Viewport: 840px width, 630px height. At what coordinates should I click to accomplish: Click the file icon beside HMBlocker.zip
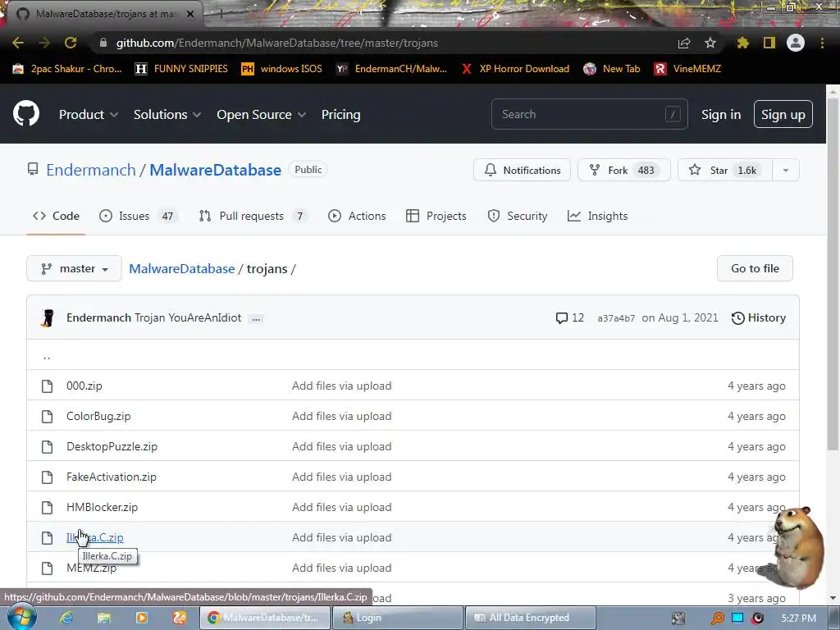click(47, 507)
